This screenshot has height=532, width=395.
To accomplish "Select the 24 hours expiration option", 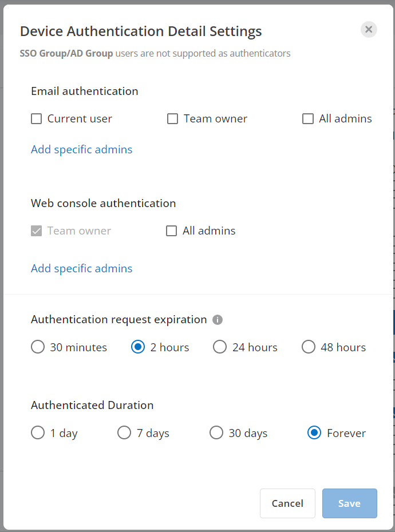I will coord(219,347).
